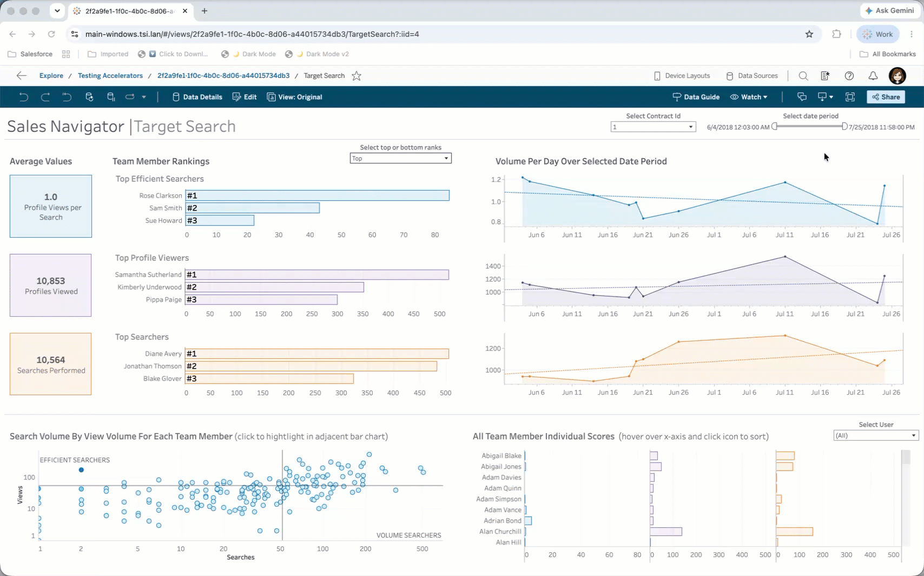Open the help question mark icon
This screenshot has width=924, height=576.
pos(849,76)
